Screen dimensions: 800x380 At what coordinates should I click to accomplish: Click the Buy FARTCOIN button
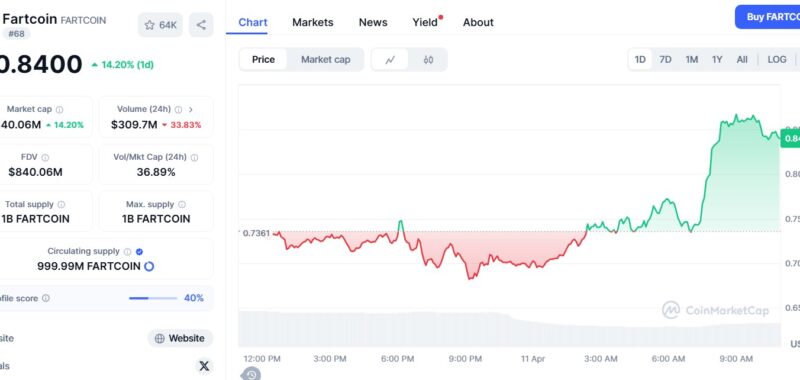point(767,17)
